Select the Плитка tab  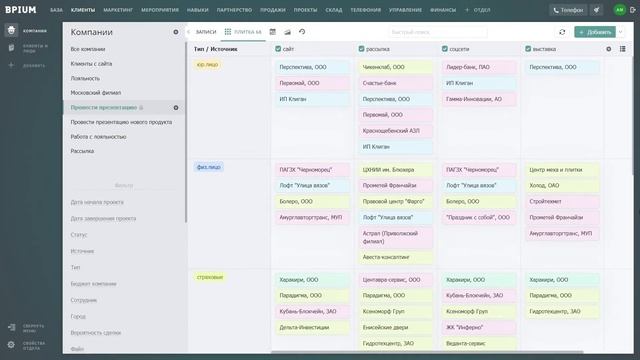pos(243,32)
